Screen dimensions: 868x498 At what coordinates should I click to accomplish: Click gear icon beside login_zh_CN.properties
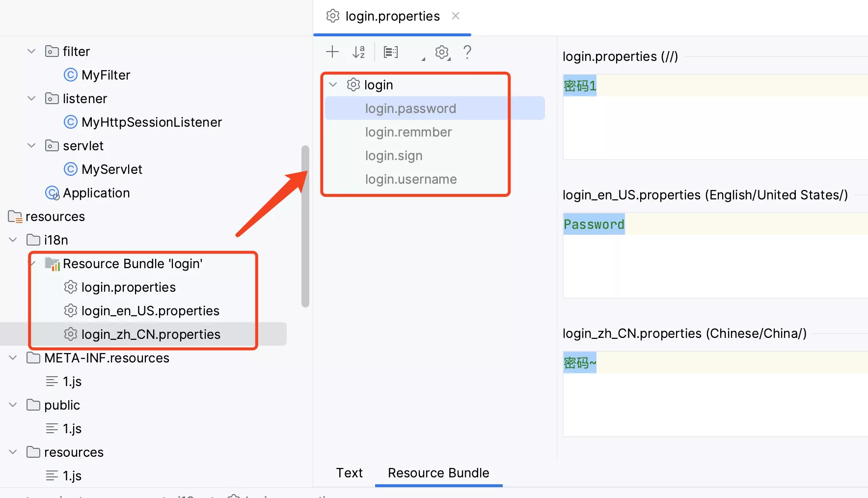pos(71,334)
